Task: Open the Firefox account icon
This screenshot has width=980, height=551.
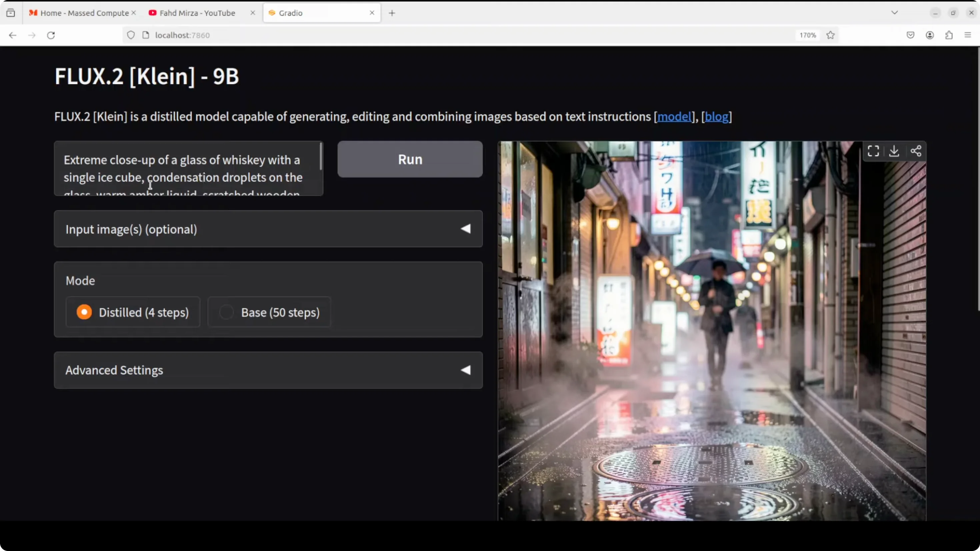Action: pos(930,35)
